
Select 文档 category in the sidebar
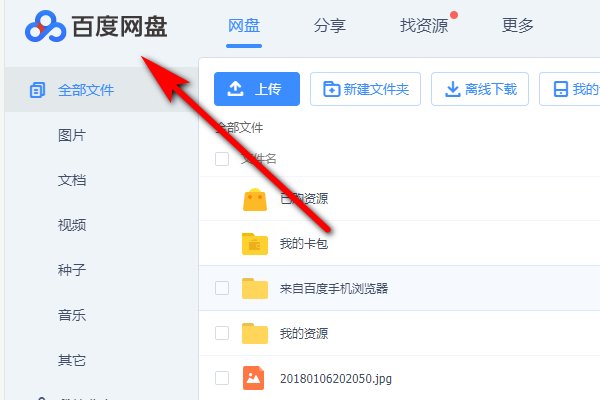(x=72, y=180)
